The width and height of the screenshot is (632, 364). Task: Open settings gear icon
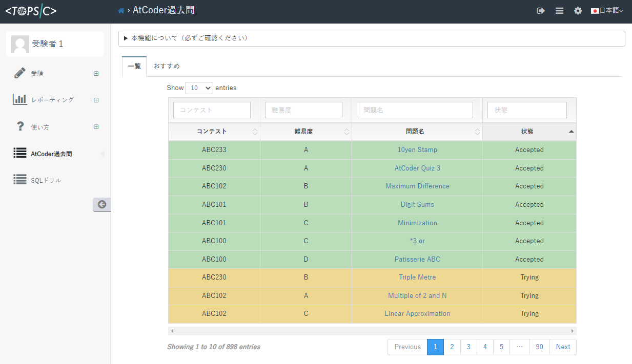(578, 11)
